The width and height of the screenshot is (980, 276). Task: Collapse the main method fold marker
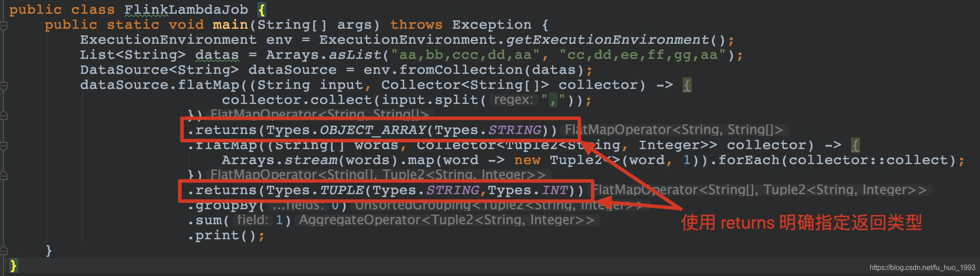pyautogui.click(x=4, y=26)
